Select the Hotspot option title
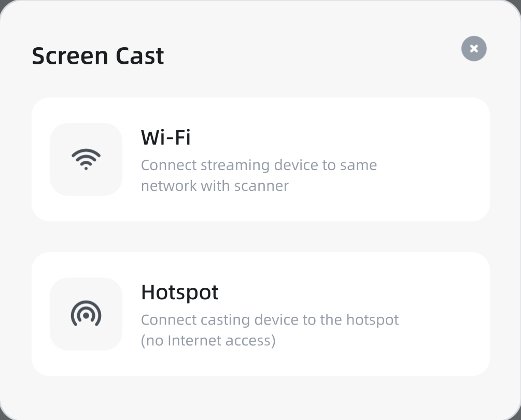 (180, 292)
